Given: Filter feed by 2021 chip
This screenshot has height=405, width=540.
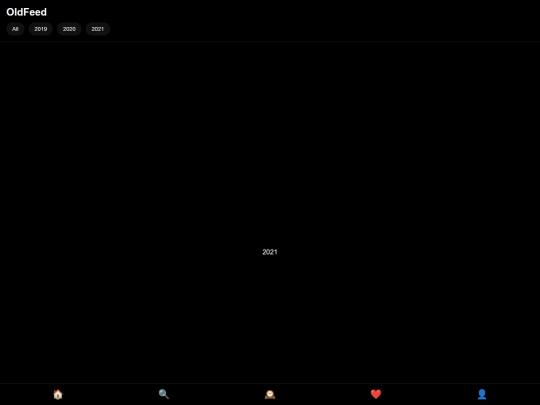Looking at the screenshot, I should coord(97,29).
